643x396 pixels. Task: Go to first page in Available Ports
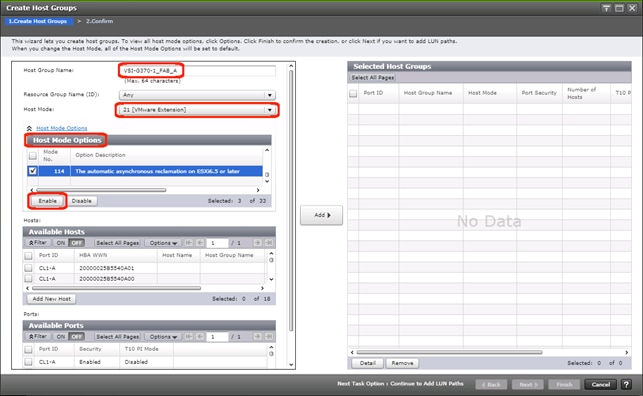[x=189, y=337]
